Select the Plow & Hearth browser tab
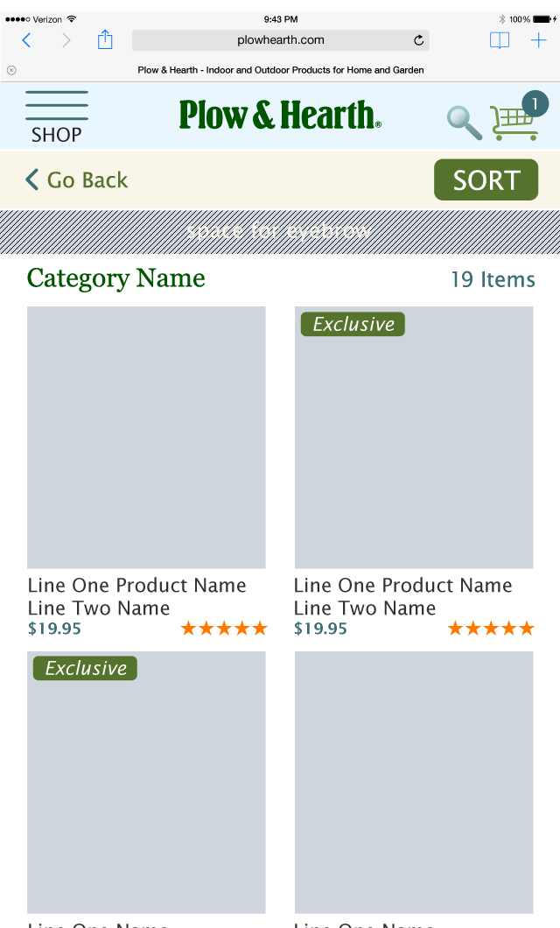The image size is (560, 928). pos(280,70)
